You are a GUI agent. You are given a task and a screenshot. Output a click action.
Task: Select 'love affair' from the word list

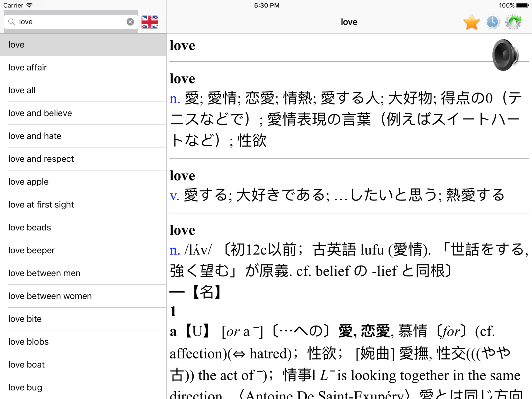pyautogui.click(x=28, y=68)
